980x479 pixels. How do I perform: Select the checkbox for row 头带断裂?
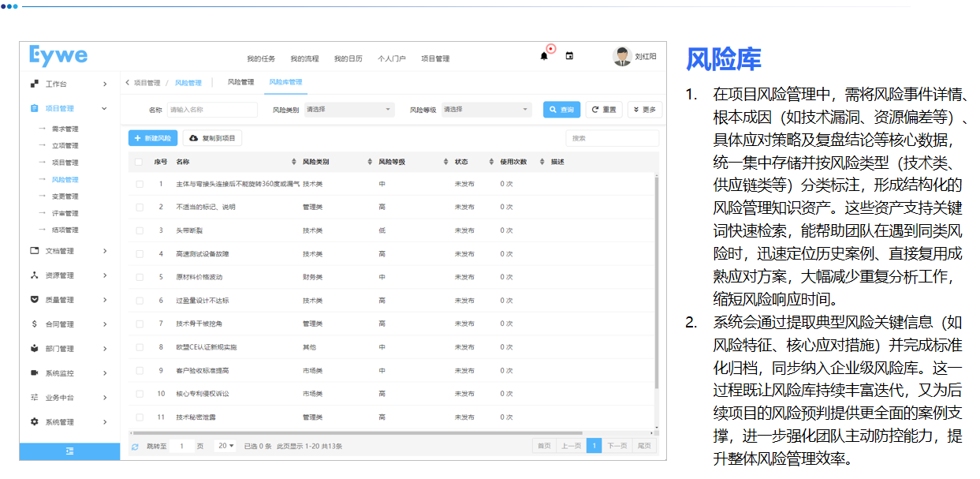pos(139,230)
